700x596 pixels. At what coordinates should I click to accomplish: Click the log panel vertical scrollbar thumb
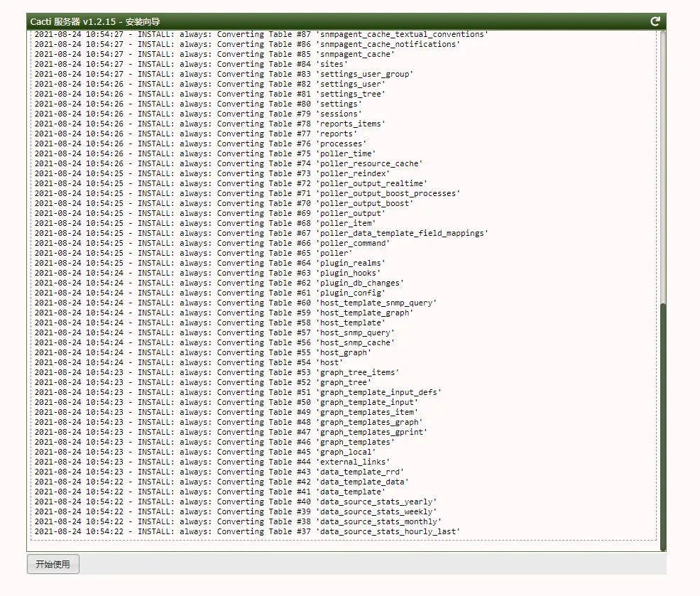(663, 427)
